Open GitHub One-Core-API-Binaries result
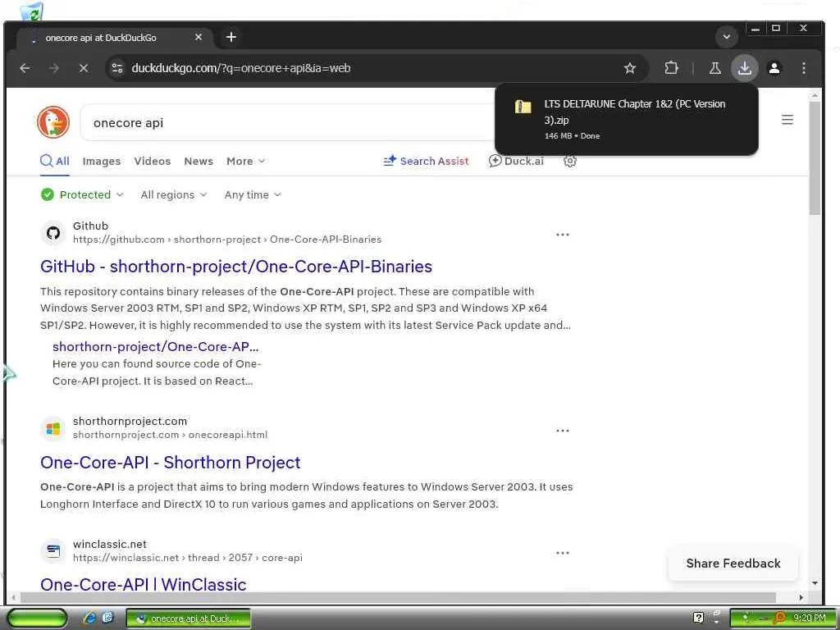 pos(236,267)
